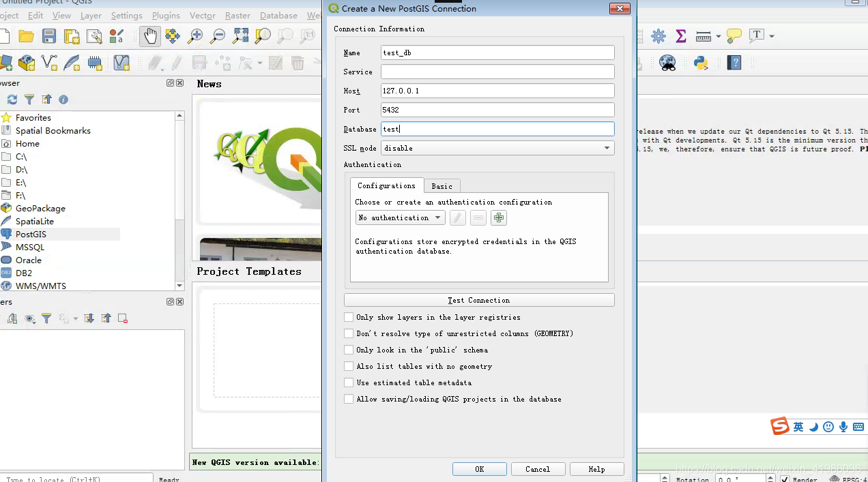Click the Browser panel filter icon
Screen dimensions: 868x482
[29, 100]
